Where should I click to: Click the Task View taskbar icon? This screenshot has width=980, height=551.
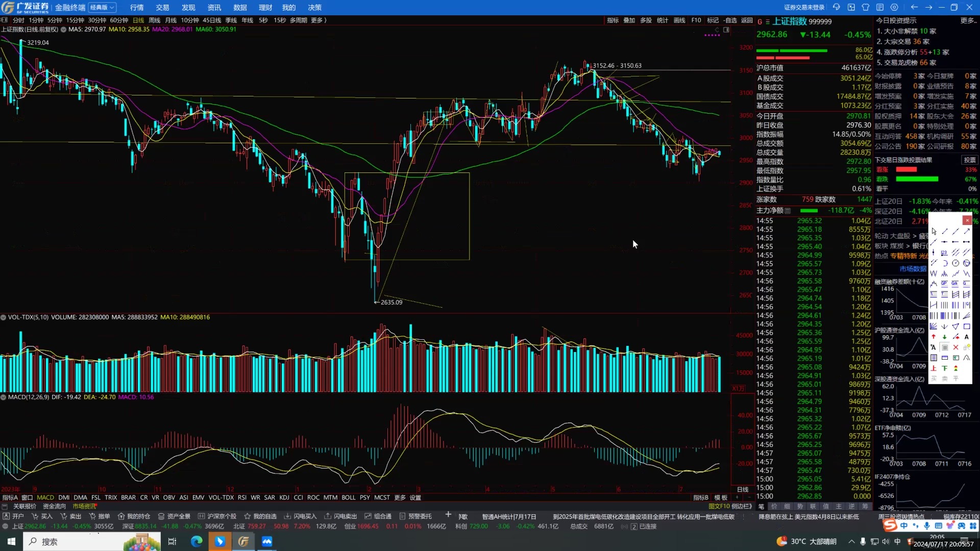(172, 541)
